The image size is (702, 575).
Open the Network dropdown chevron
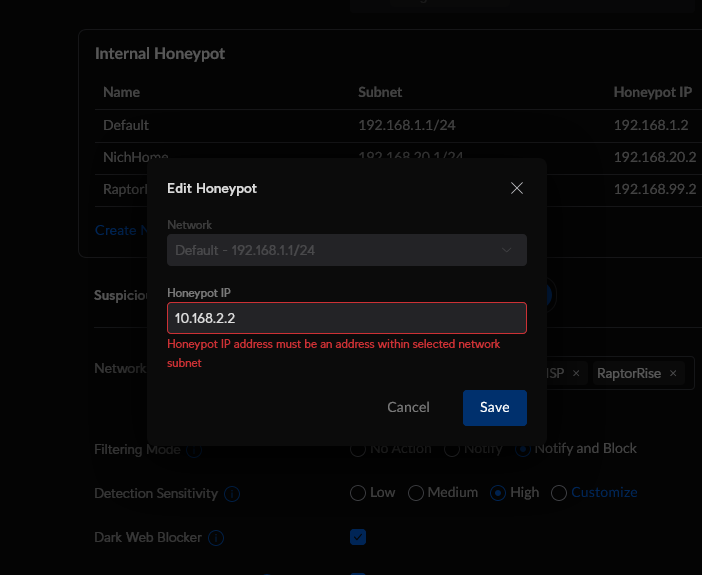[507, 250]
